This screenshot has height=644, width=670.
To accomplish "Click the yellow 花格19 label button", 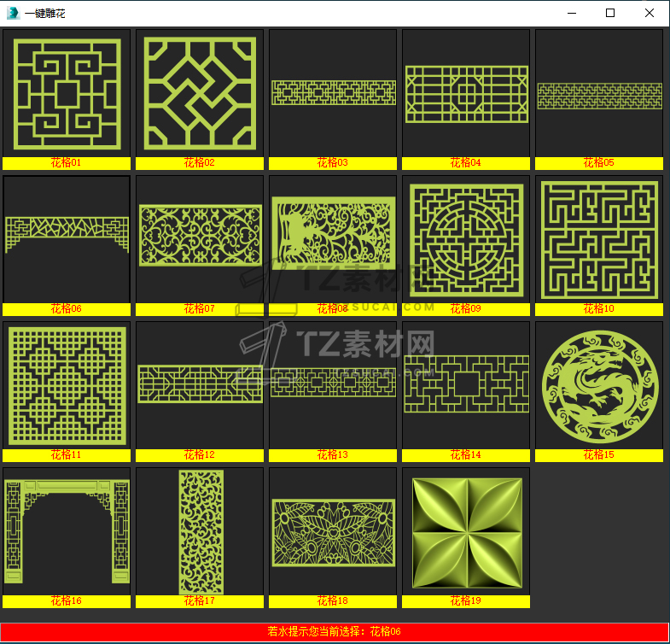I will 466,601.
